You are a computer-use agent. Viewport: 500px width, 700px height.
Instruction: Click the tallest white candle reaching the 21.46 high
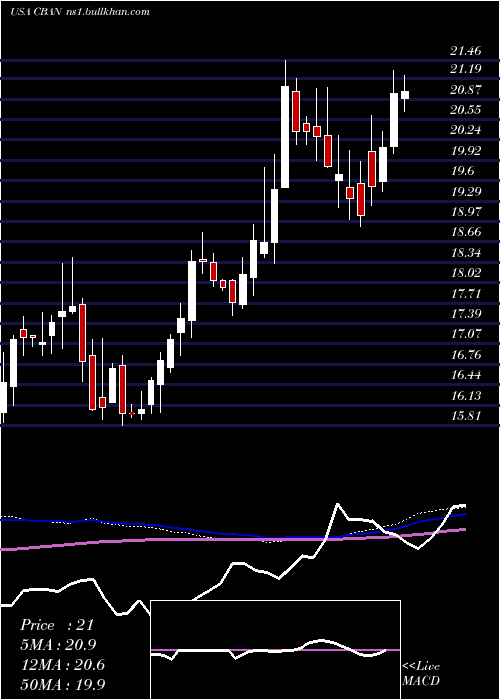(285, 136)
